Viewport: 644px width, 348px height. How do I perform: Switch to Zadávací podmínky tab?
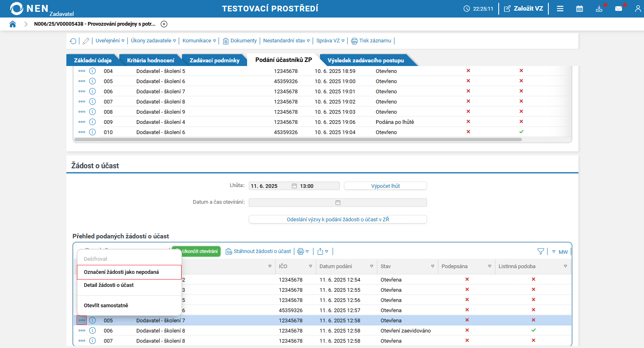click(x=215, y=60)
